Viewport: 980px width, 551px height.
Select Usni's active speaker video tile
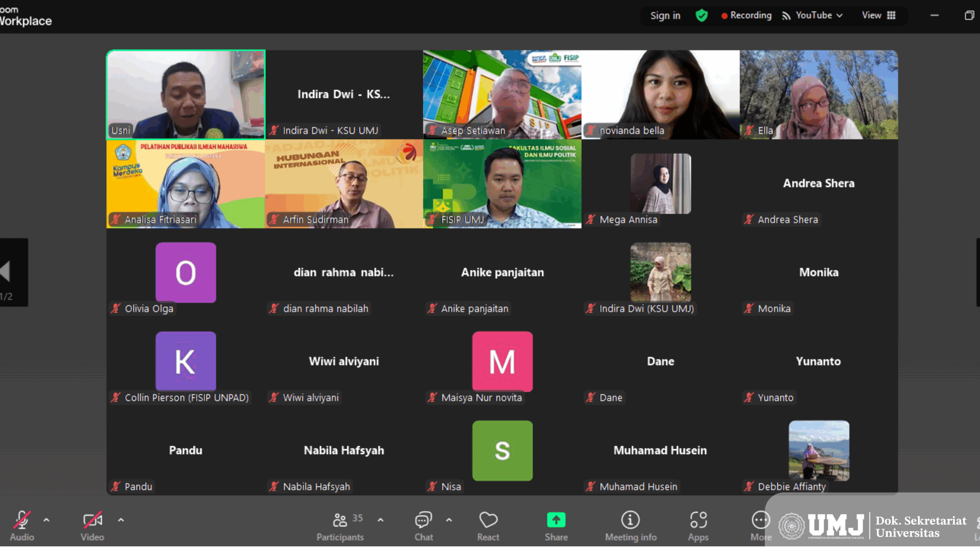(186, 95)
